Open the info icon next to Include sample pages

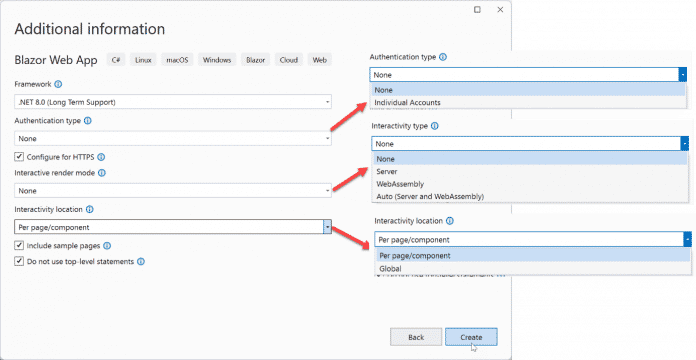pos(107,245)
